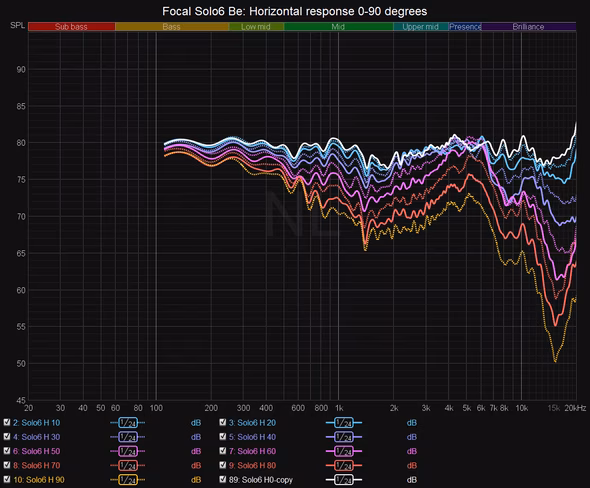Click the green Mid frequency band

(338, 27)
